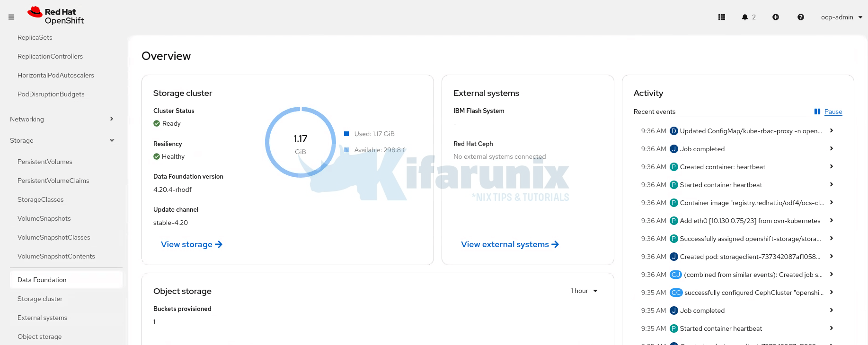
Task: Click the CC CephCluster badge icon
Action: pos(676,293)
